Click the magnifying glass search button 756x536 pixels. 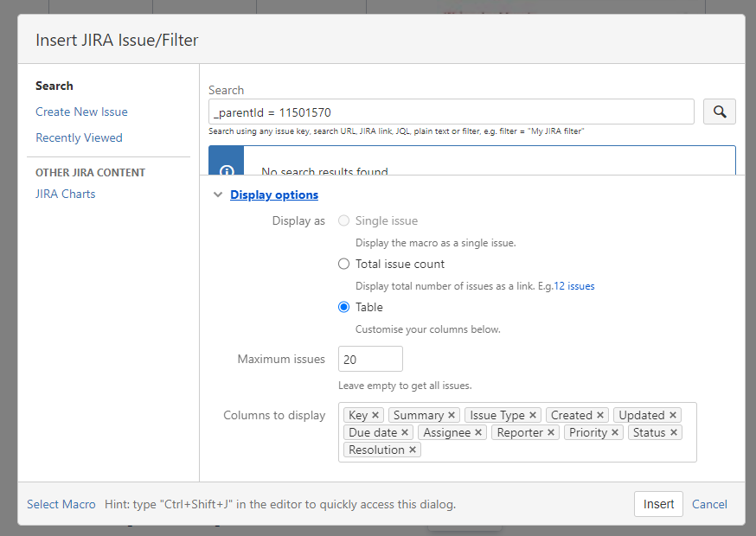(720, 112)
